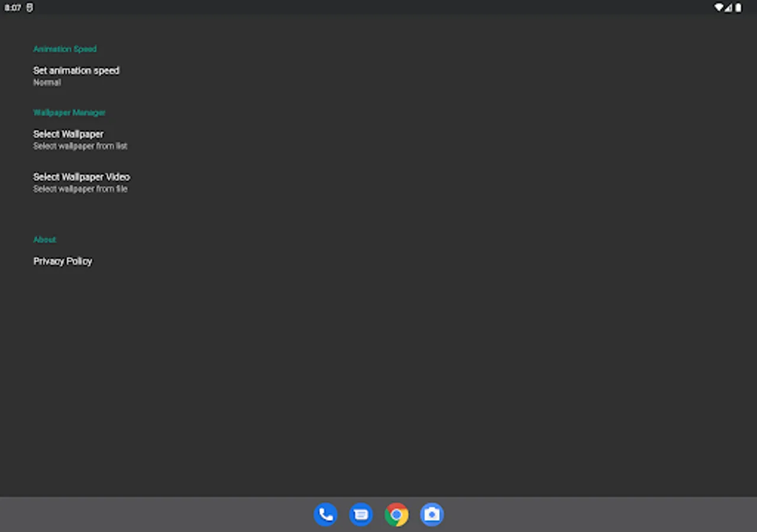Open the Chrome browser in the dock
The image size is (757, 532).
(396, 514)
